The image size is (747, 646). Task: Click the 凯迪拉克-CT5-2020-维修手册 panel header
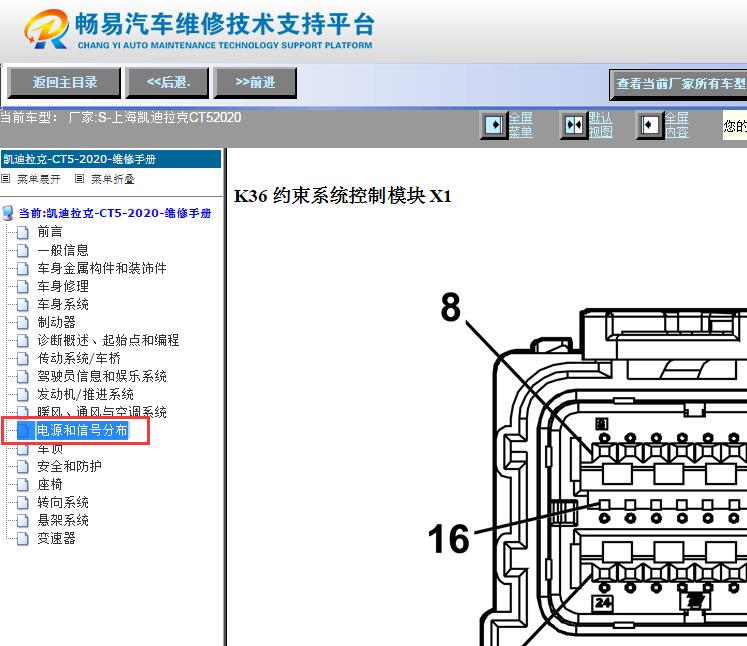(111, 159)
